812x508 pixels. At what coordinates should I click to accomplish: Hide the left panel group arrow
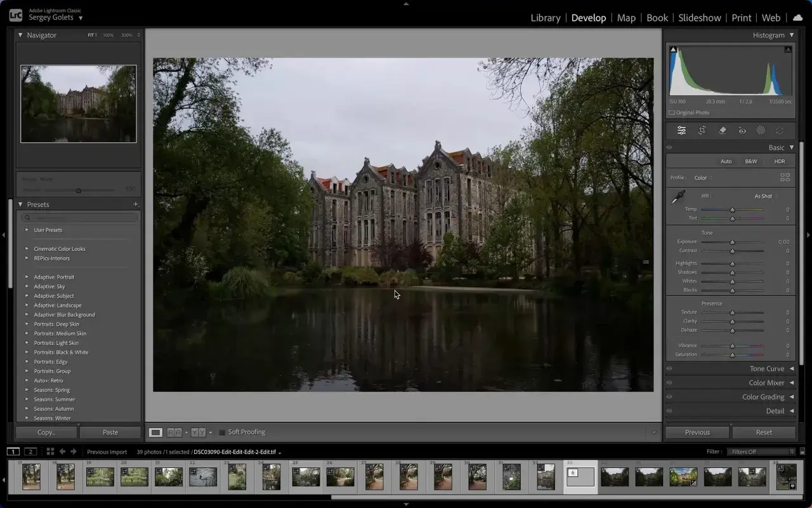click(x=3, y=235)
